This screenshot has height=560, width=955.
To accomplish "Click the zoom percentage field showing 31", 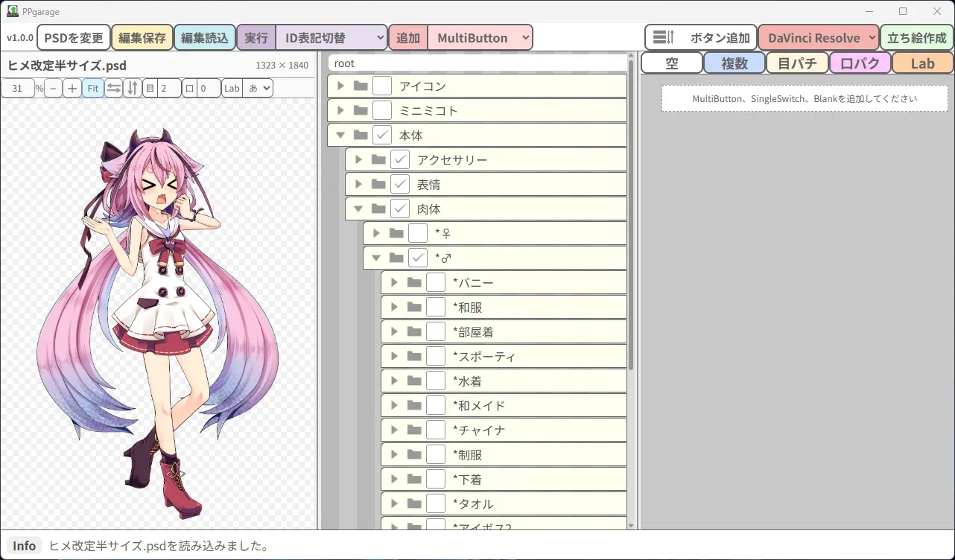I will pyautogui.click(x=18, y=88).
